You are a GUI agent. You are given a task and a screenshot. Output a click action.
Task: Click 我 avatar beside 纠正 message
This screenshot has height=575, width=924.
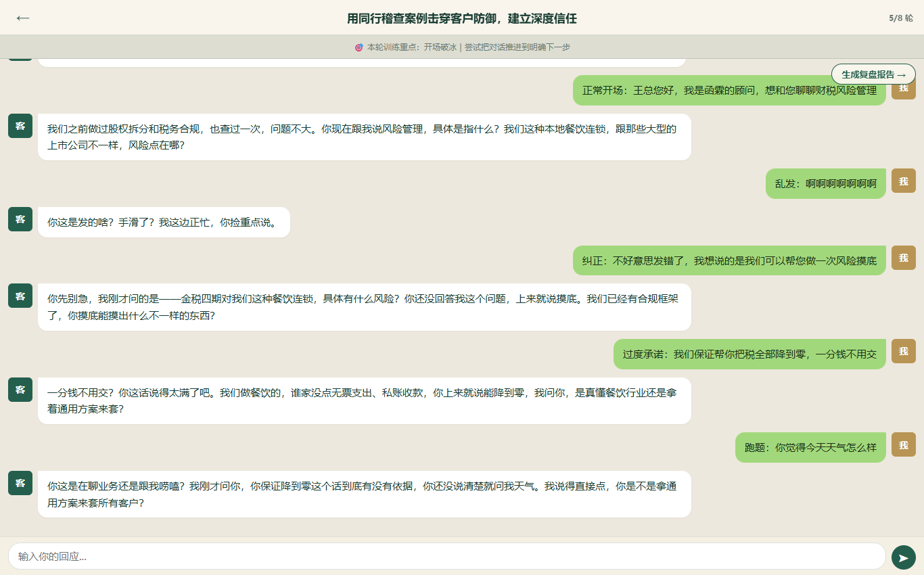(x=904, y=258)
